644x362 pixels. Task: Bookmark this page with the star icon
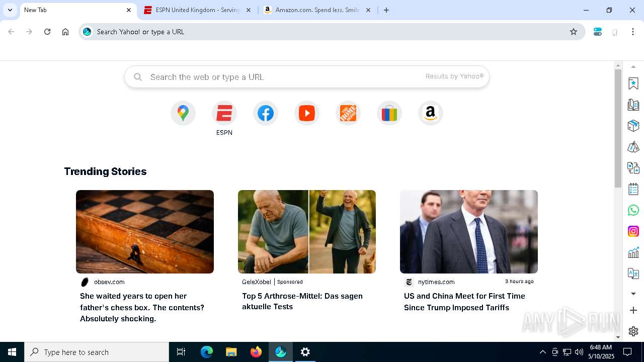point(574,32)
